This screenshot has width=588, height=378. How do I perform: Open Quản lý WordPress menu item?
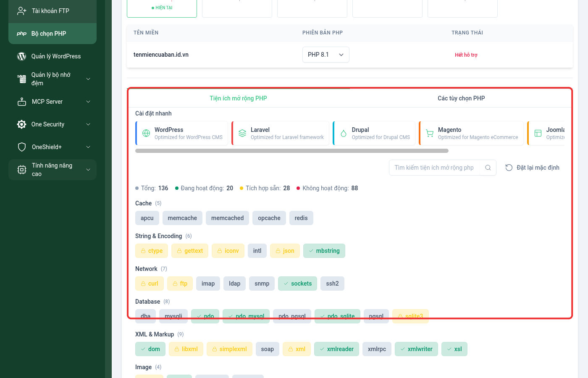[52, 56]
